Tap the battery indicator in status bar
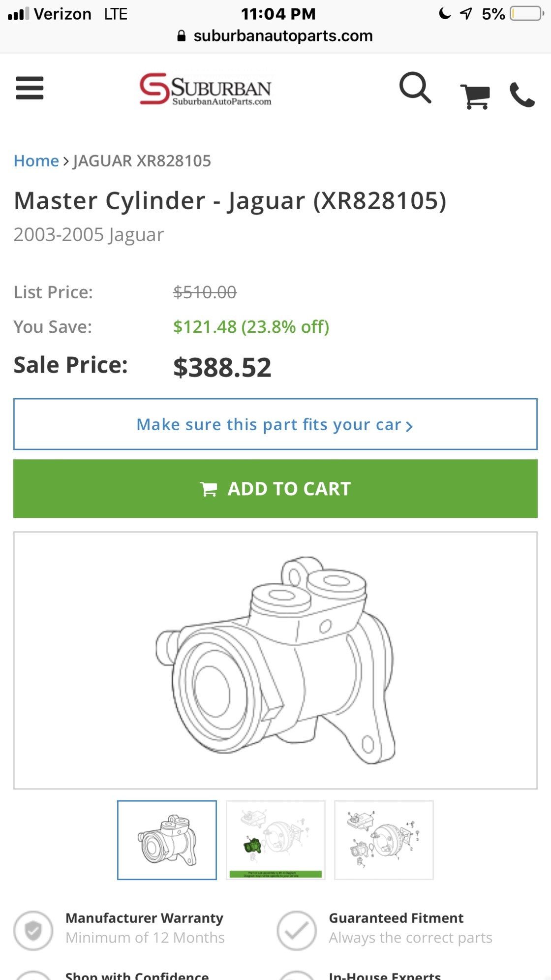The height and width of the screenshot is (980, 551). pyautogui.click(x=526, y=14)
